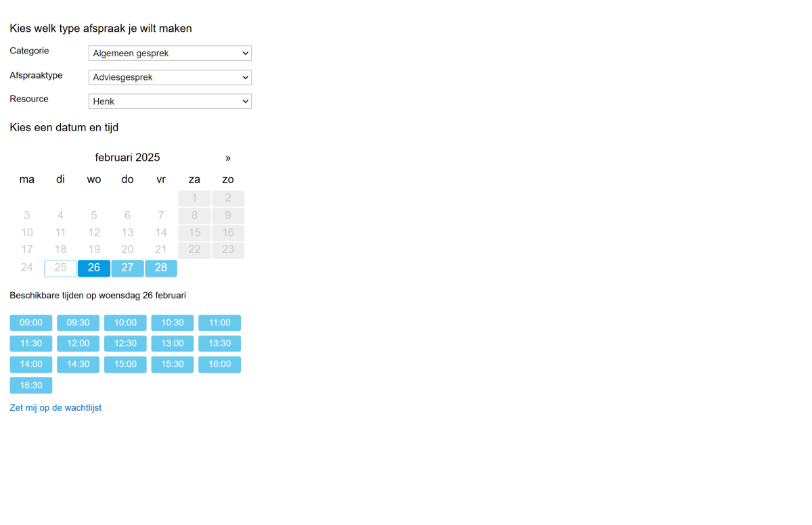The width and height of the screenshot is (812, 525).
Task: Click the 'wo' weekday header
Action: pyautogui.click(x=94, y=179)
